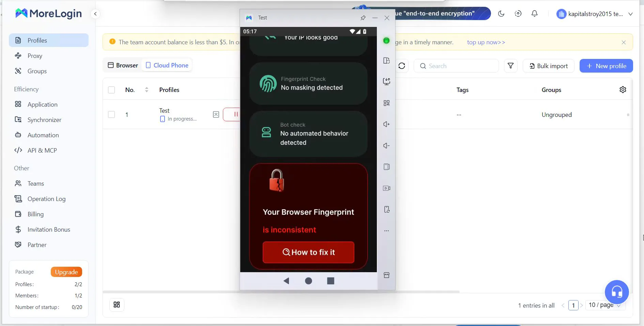Expand the kapitalstroy2015 account dropdown
This screenshot has width=644, height=326.
[595, 14]
